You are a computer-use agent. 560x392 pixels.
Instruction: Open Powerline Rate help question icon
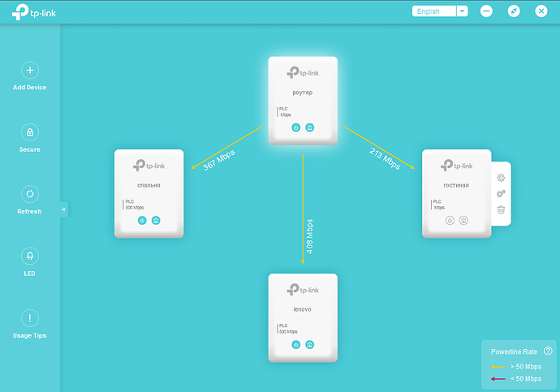[548, 351]
